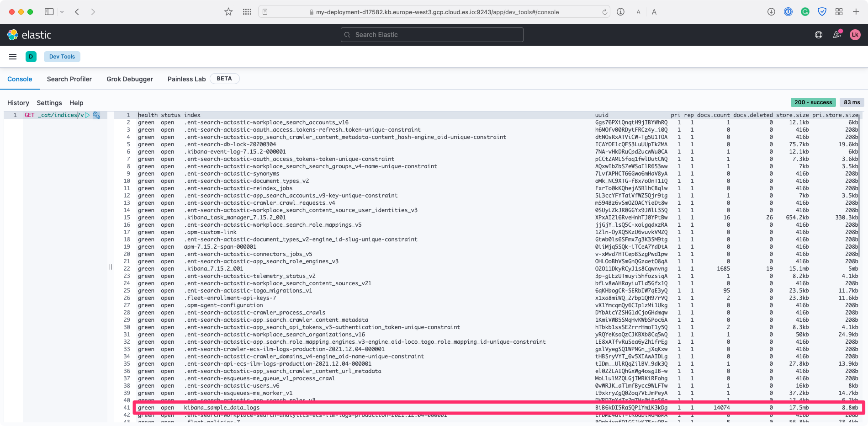Open the console History link

click(18, 103)
